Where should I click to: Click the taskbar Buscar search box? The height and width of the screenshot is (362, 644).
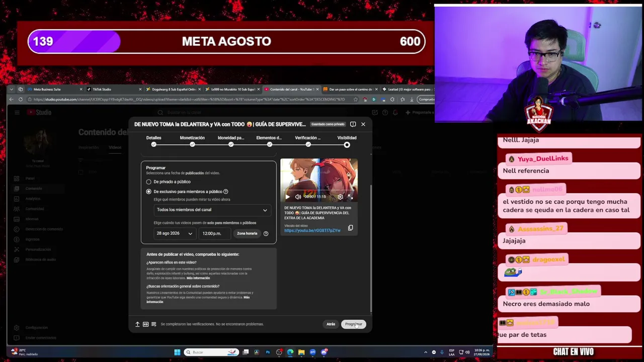(x=211, y=352)
